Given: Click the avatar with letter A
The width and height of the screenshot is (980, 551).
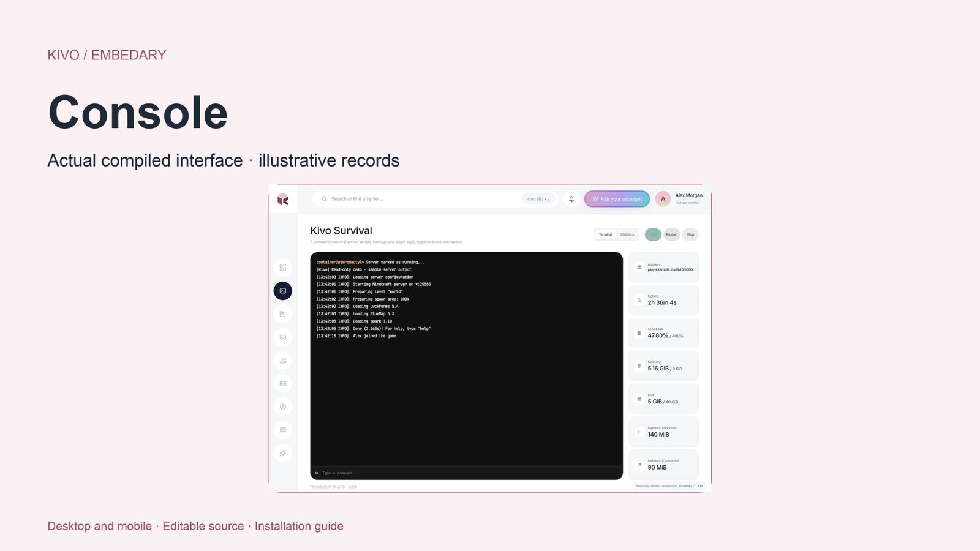Looking at the screenshot, I should [663, 199].
